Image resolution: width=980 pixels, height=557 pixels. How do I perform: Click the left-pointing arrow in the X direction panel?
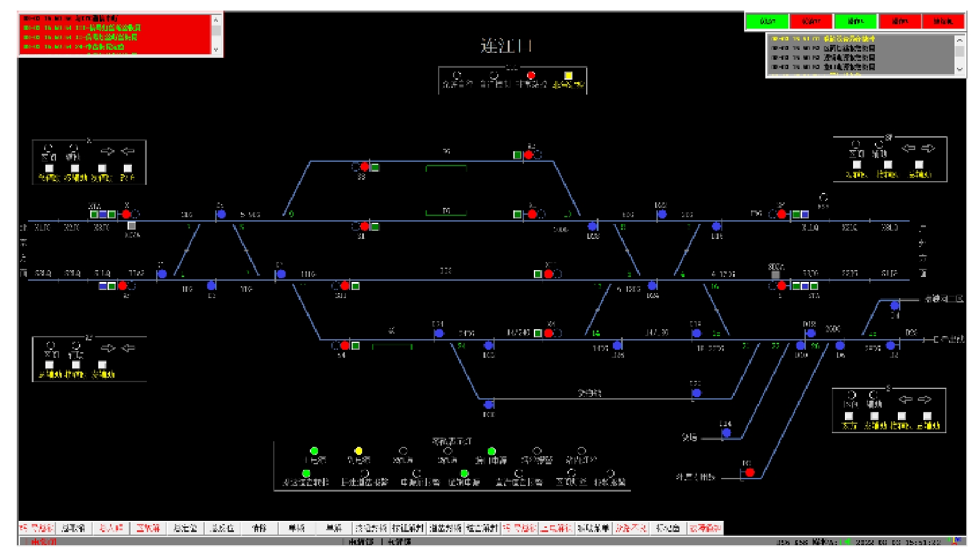coord(128,151)
